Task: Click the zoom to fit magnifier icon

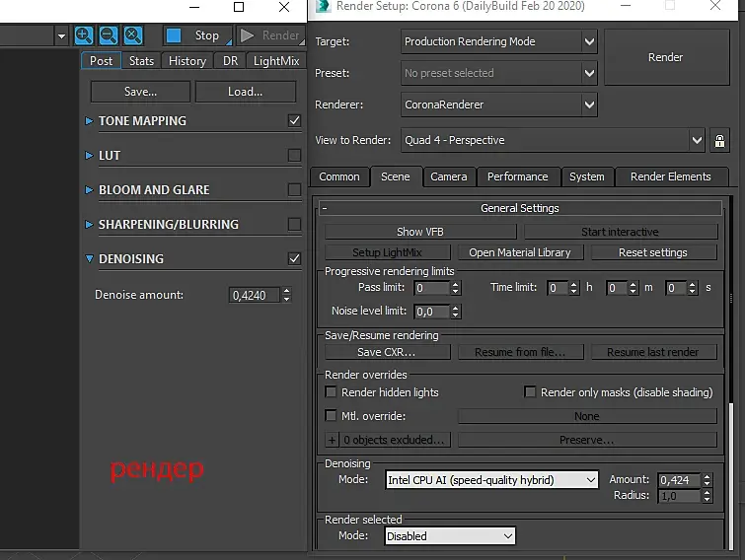Action: [x=133, y=35]
